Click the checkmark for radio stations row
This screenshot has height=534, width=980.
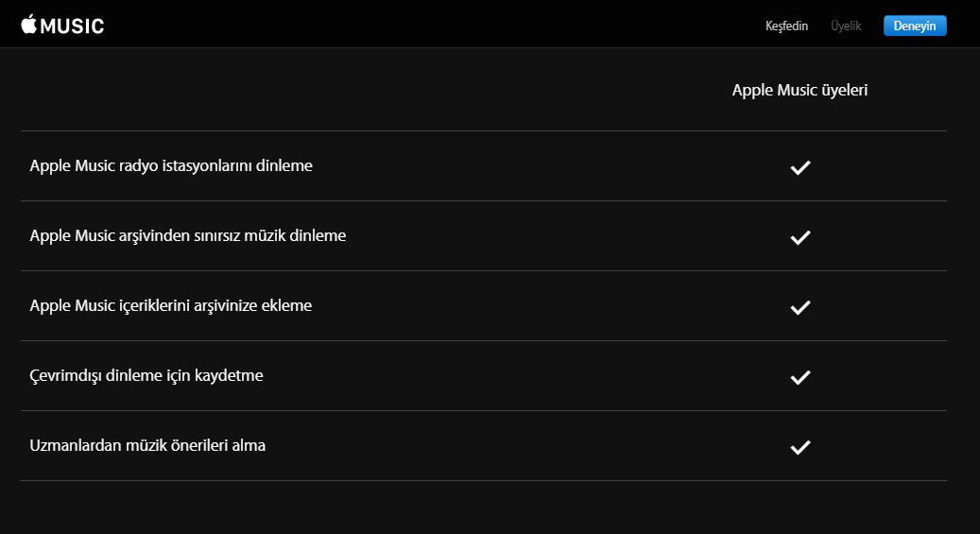pyautogui.click(x=800, y=167)
